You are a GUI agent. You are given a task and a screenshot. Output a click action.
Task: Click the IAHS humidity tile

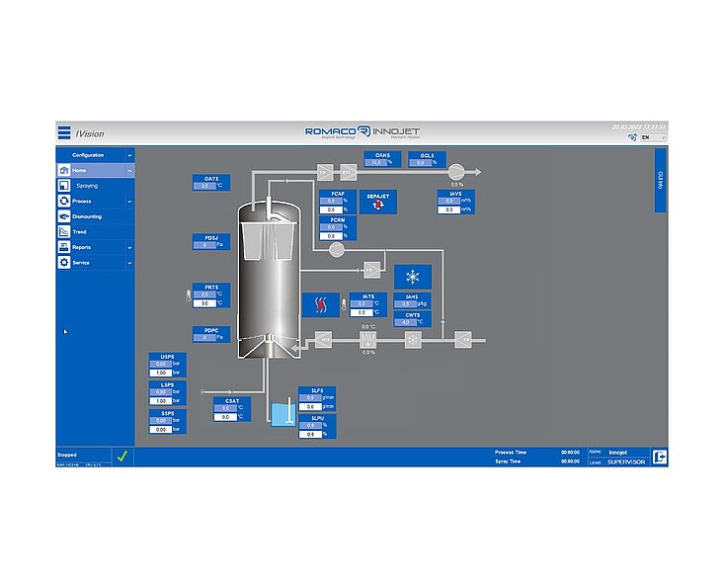[x=412, y=300]
